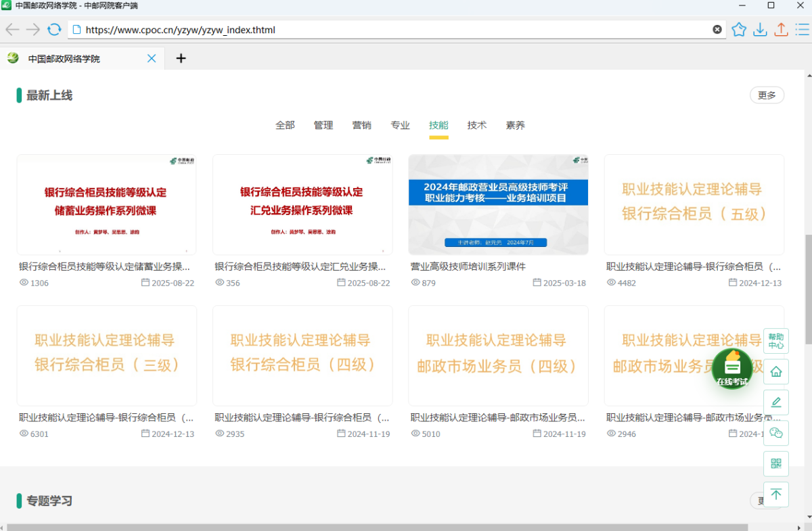Open the downloads icon in the browser toolbar
812x531 pixels.
click(760, 30)
